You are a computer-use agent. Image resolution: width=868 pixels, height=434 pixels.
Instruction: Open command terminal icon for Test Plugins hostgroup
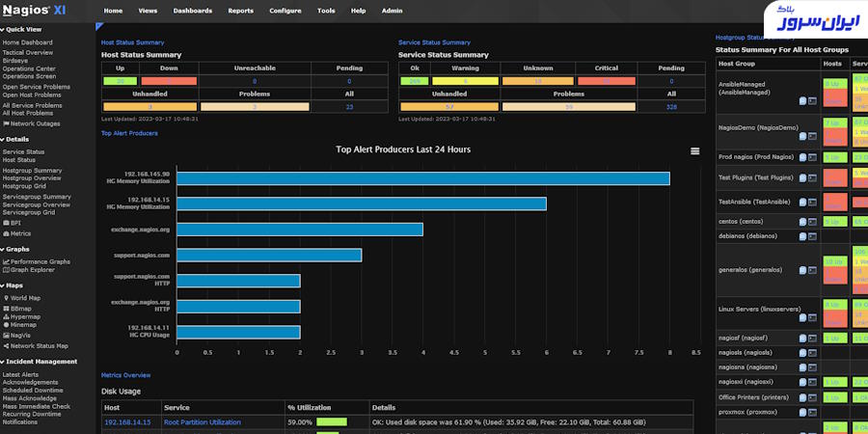click(812, 178)
